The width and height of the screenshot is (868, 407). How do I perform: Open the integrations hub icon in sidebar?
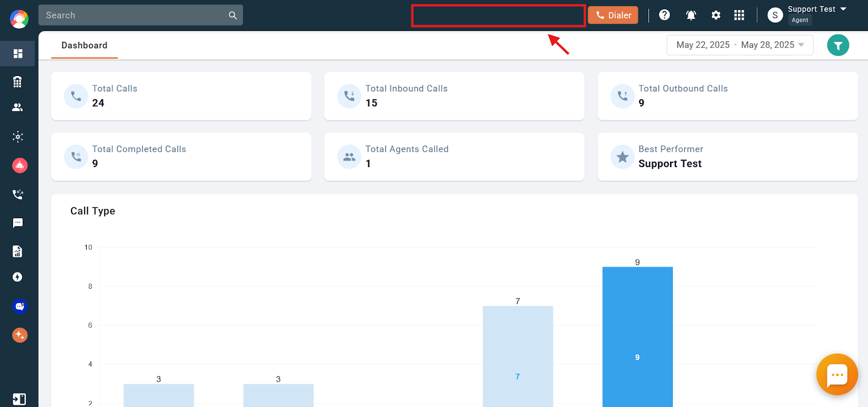[18, 137]
